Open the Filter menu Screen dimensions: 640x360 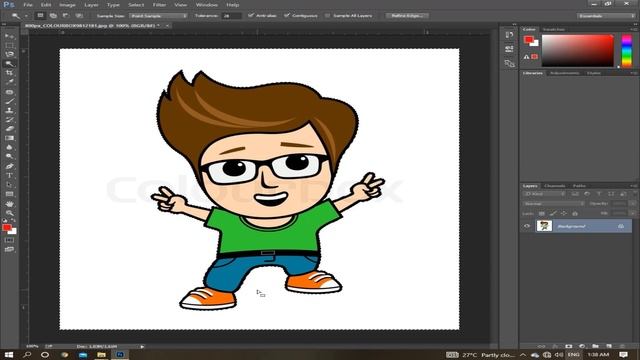pyautogui.click(x=159, y=5)
